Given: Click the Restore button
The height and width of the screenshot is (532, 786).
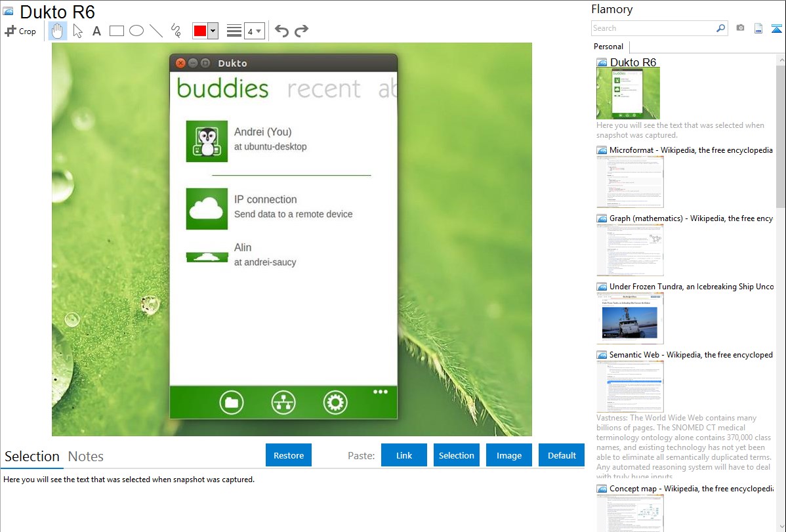Looking at the screenshot, I should [289, 455].
